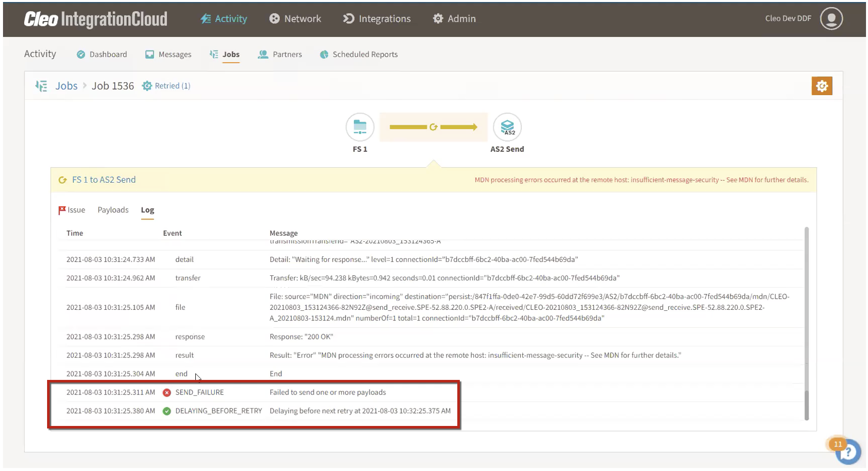Click the retry icon beside FS 1 to AS2 Send

63,180
